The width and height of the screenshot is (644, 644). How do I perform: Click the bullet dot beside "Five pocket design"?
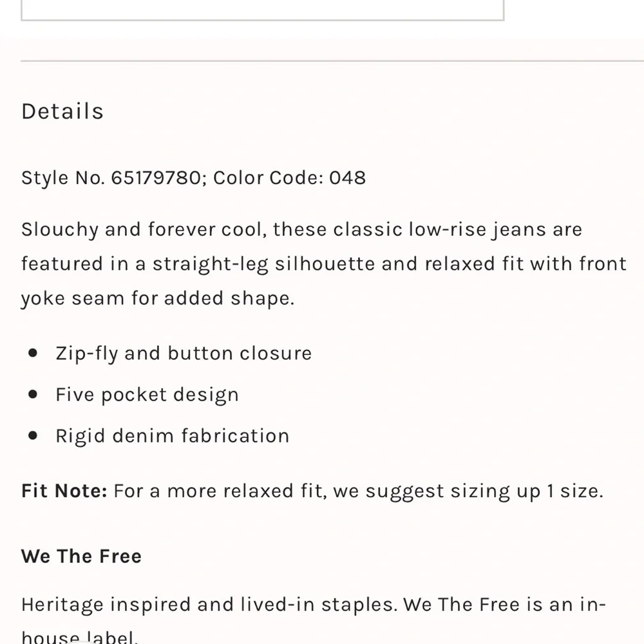click(33, 394)
